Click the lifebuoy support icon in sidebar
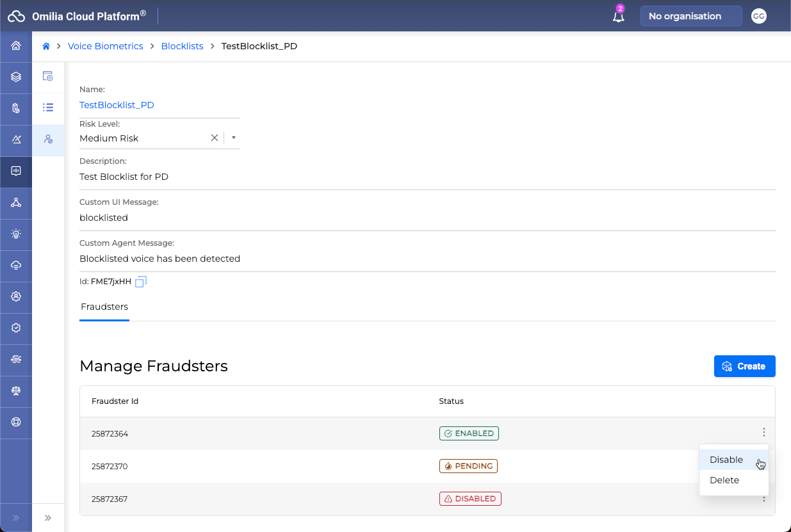The width and height of the screenshot is (791, 532). (16, 423)
